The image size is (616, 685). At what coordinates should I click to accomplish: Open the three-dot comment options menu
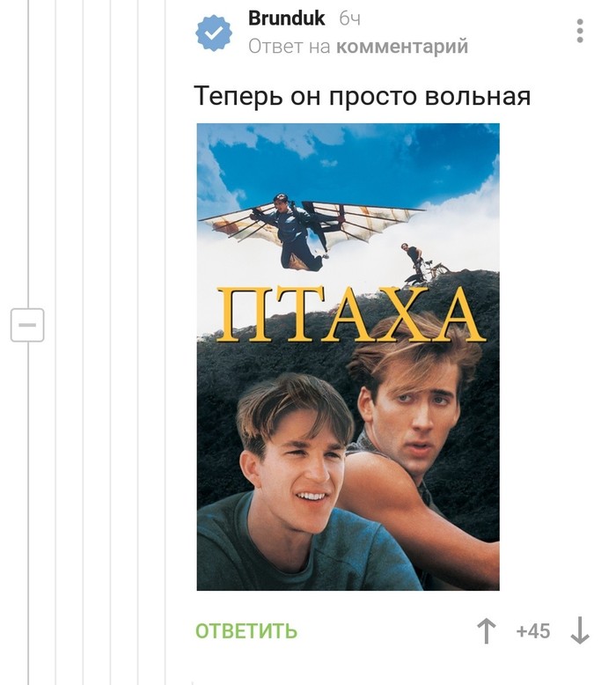580,31
